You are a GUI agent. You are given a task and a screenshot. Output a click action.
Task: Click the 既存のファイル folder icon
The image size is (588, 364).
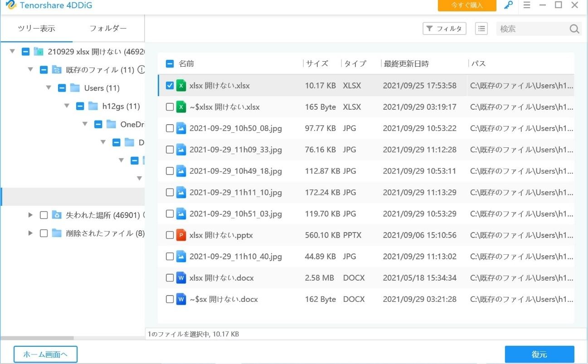pyautogui.click(x=57, y=70)
